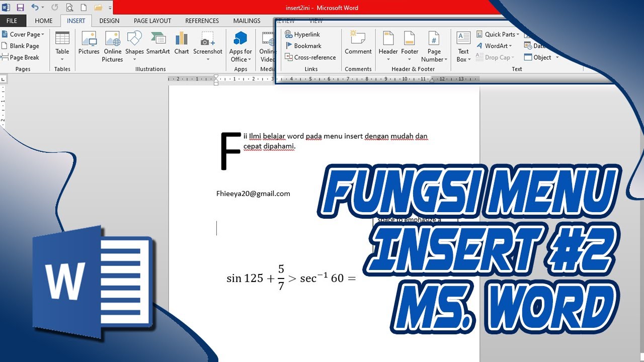Click the Open folder icon
Image resolution: width=644 pixels, height=362 pixels.
(98, 8)
